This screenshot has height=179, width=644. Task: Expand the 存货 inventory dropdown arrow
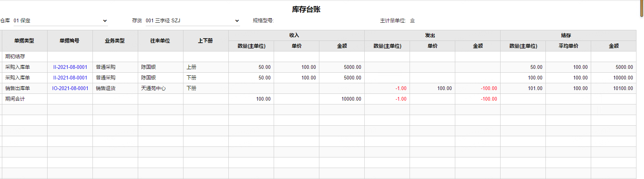coord(237,21)
